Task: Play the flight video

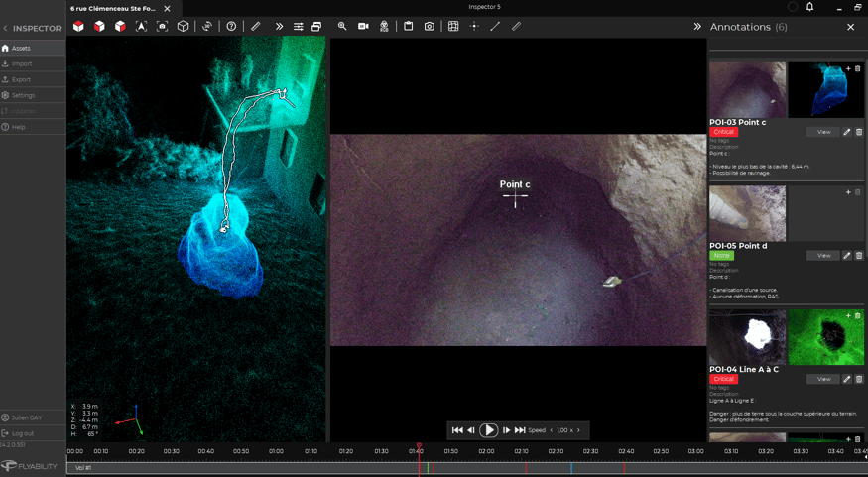Action: coord(488,430)
